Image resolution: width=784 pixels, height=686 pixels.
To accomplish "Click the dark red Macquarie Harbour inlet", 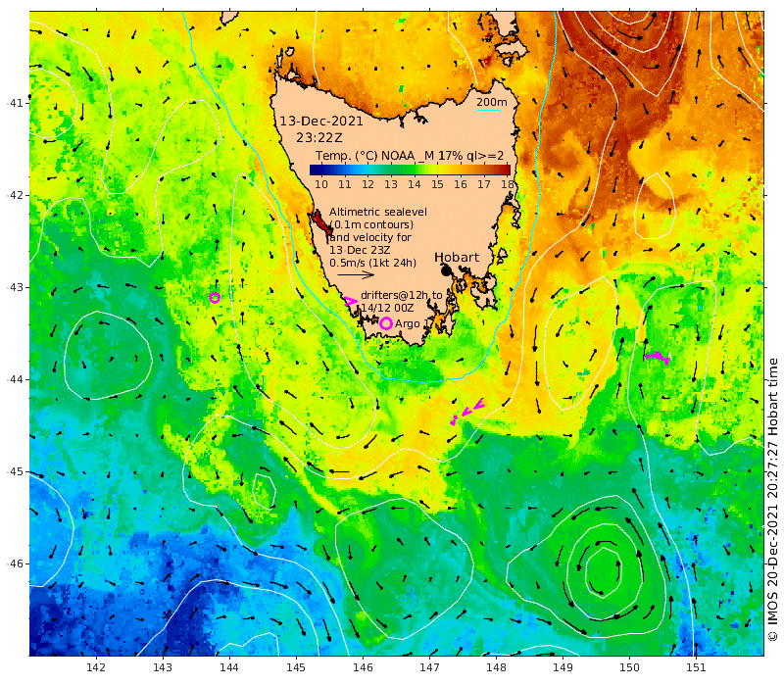I will (321, 222).
